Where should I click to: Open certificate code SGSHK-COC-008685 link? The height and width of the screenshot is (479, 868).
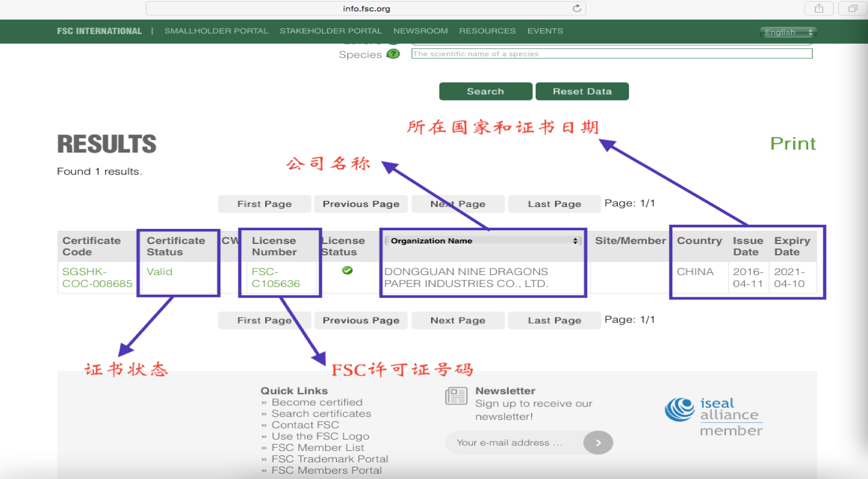pos(98,277)
